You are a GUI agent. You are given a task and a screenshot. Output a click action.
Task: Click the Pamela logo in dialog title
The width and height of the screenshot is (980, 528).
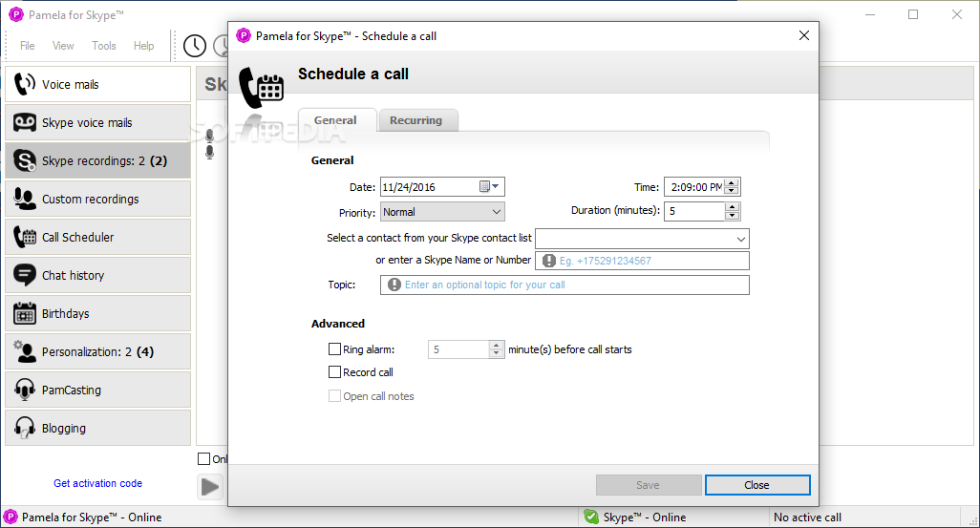click(x=244, y=35)
